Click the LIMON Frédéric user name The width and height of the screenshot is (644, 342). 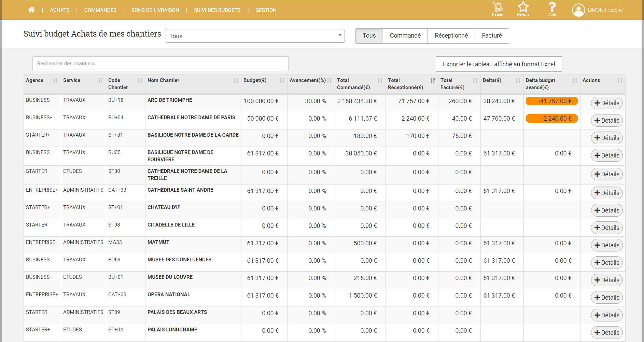tap(605, 10)
